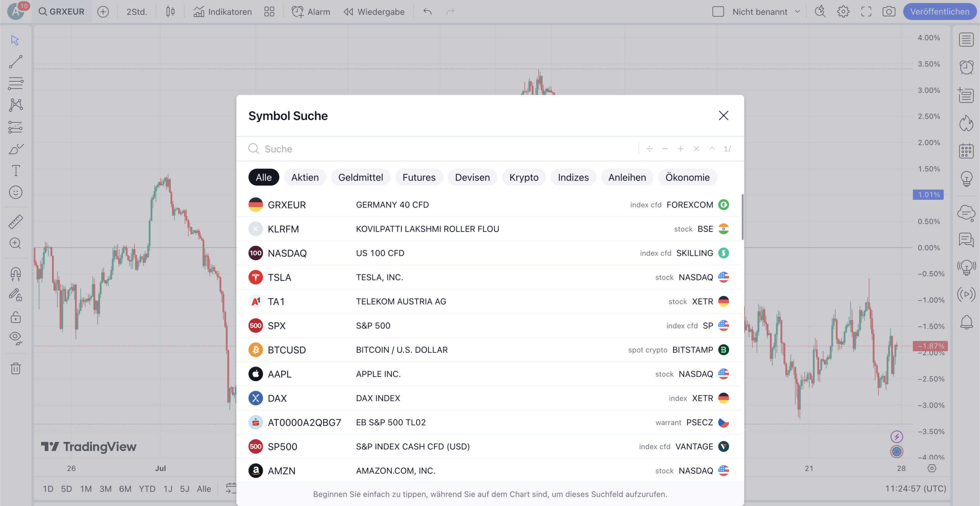This screenshot has width=980, height=506.
Task: Choose DAX INDEX XETR result
Action: [x=488, y=398]
